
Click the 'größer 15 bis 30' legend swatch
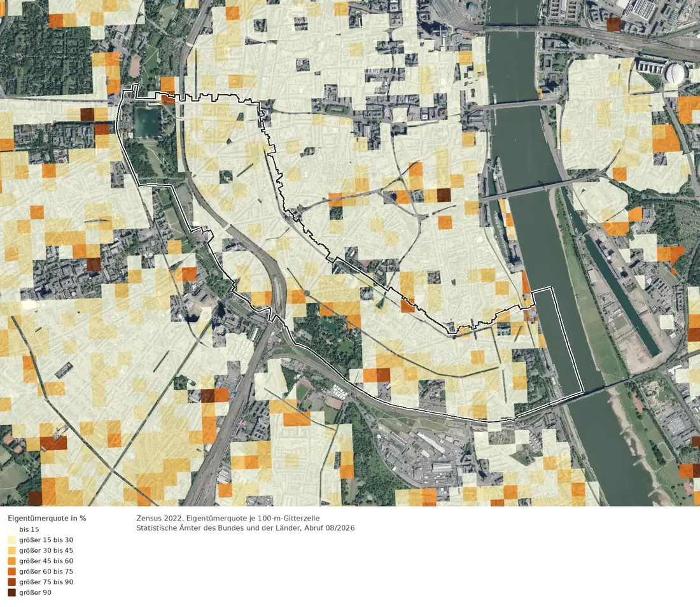[x=11, y=540]
